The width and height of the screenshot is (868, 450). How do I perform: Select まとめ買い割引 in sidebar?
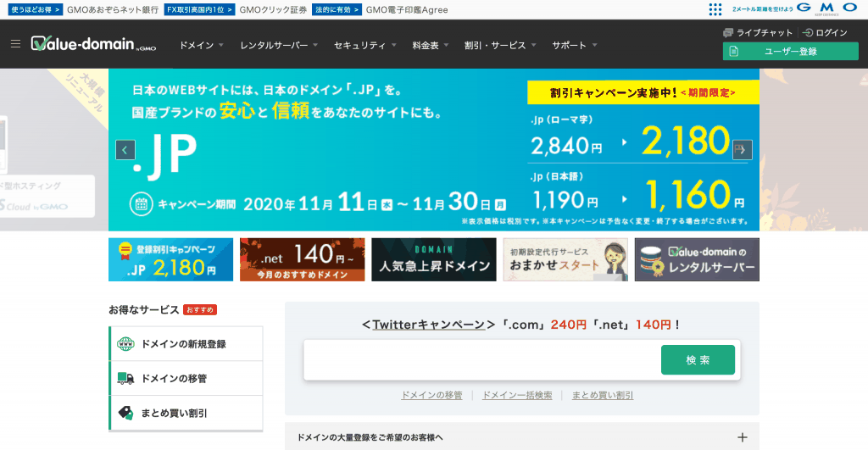tap(186, 413)
